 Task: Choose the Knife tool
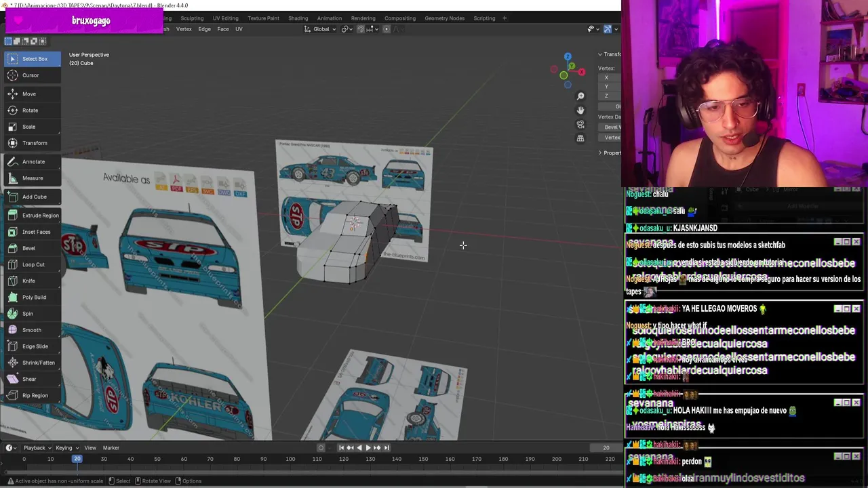[31, 281]
